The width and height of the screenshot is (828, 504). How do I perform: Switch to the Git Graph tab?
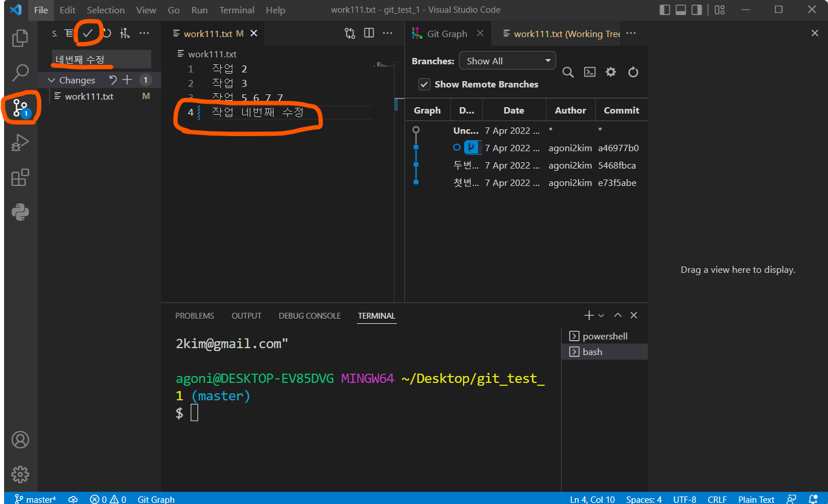[447, 34]
